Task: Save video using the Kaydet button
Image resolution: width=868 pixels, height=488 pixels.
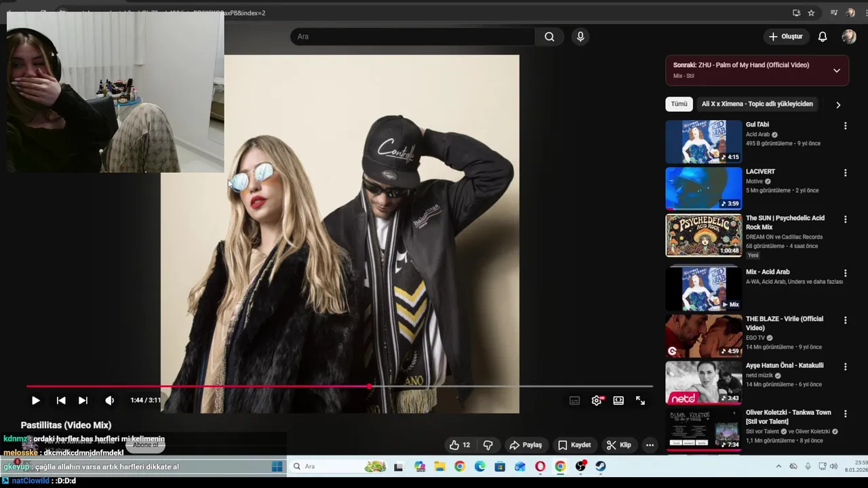Action: point(574,445)
